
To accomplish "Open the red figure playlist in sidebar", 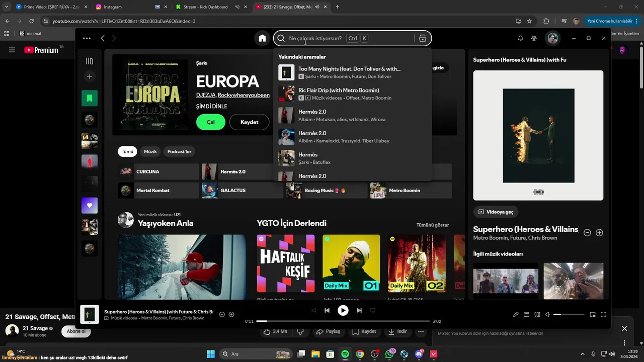I will [x=90, y=162].
